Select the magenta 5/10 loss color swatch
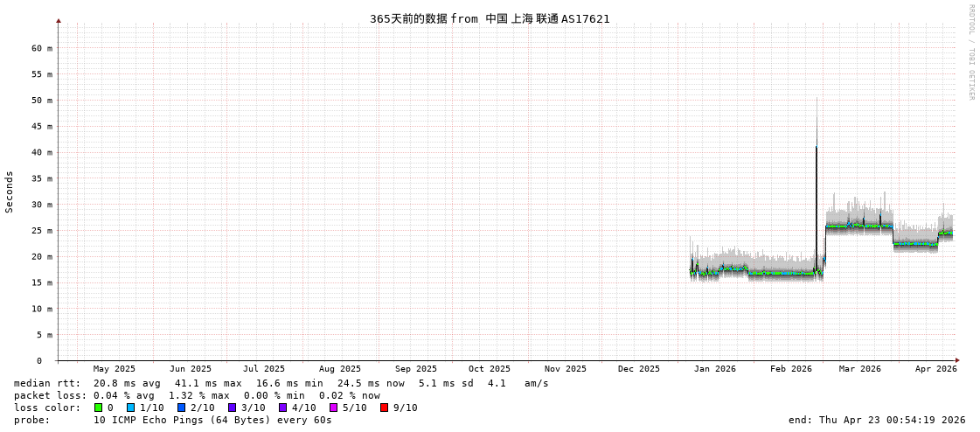The height and width of the screenshot is (432, 980). [333, 408]
